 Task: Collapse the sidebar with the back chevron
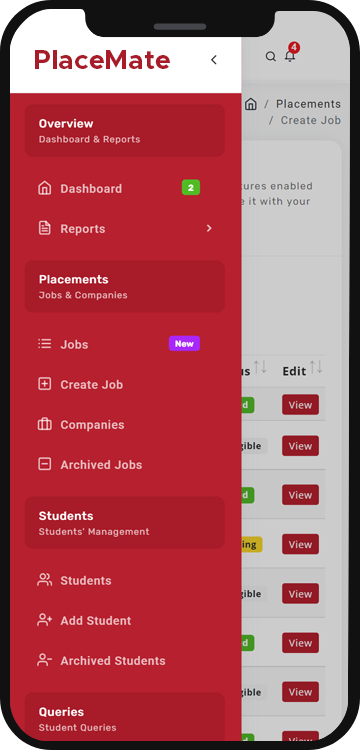214,60
